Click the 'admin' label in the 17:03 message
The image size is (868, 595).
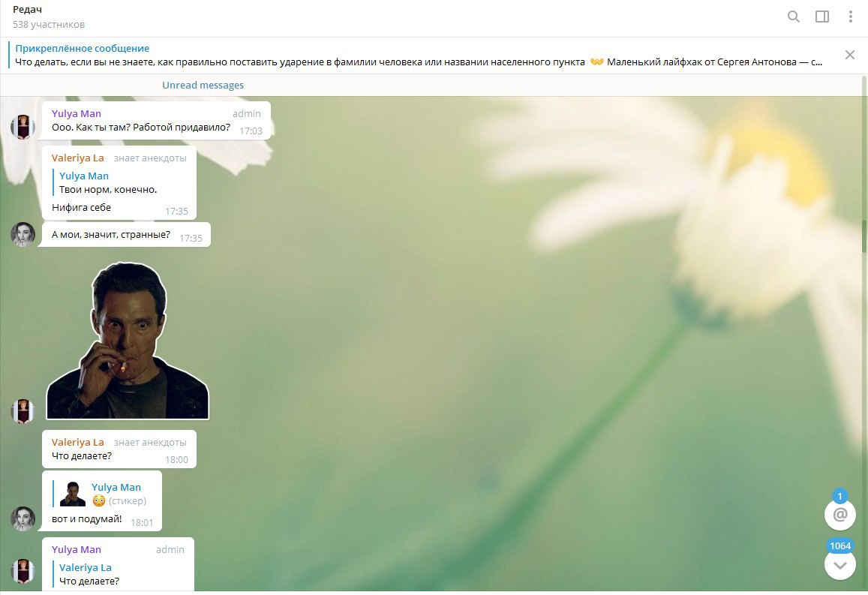pyautogui.click(x=246, y=113)
